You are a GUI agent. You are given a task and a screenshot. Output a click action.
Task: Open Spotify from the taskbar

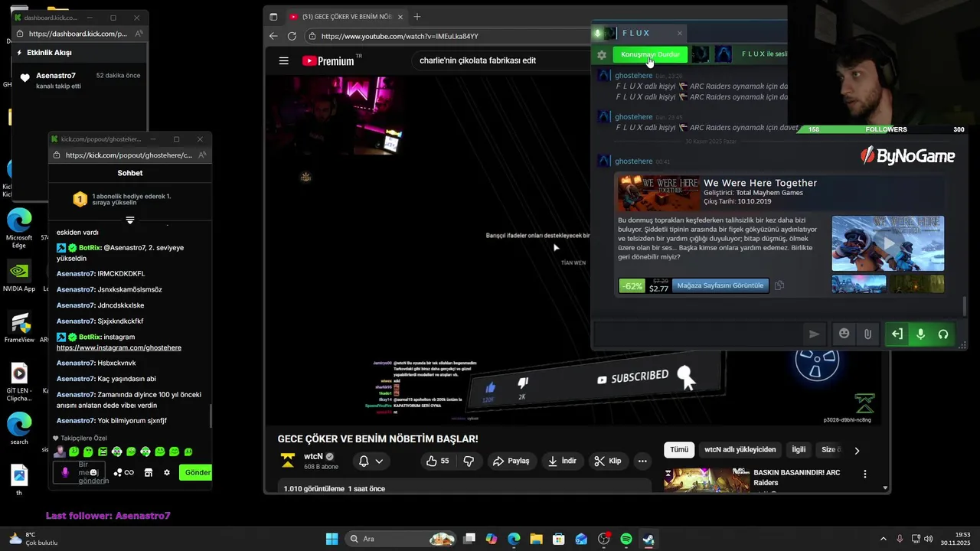click(x=626, y=539)
